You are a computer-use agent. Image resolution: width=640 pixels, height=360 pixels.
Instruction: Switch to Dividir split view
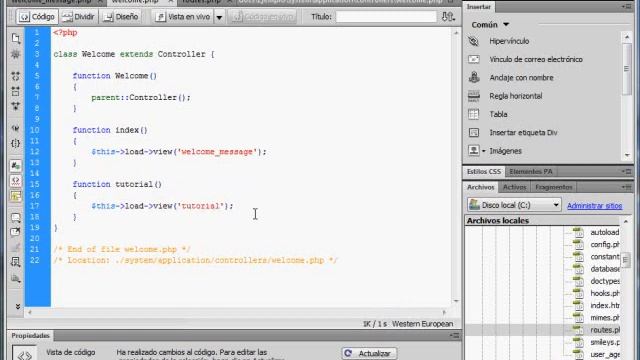(x=78, y=17)
